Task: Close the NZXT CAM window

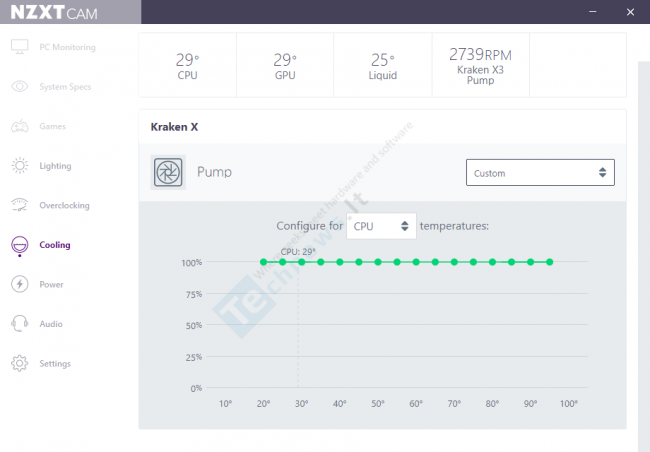Action: pyautogui.click(x=630, y=12)
